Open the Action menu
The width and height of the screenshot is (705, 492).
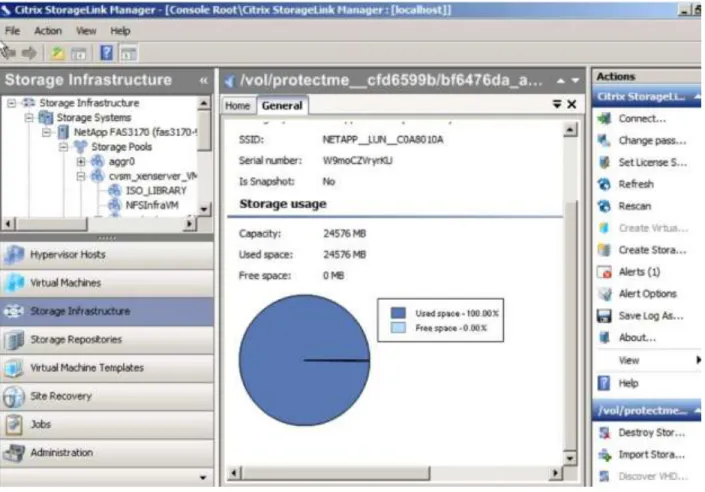[48, 31]
